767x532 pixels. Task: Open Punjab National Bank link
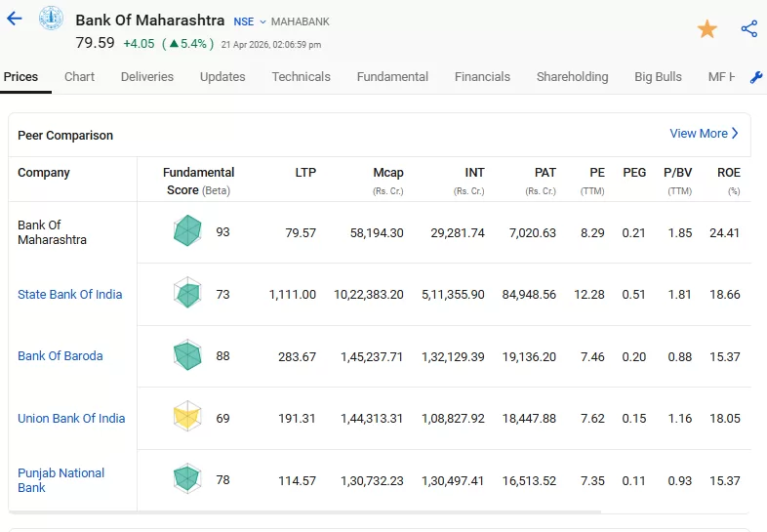point(61,480)
